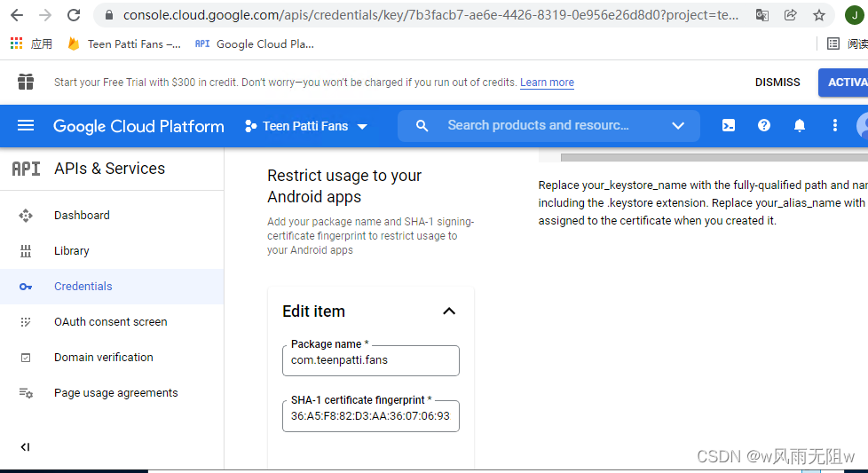
Task: Activate Cloud Shell terminal icon
Action: [x=728, y=126]
